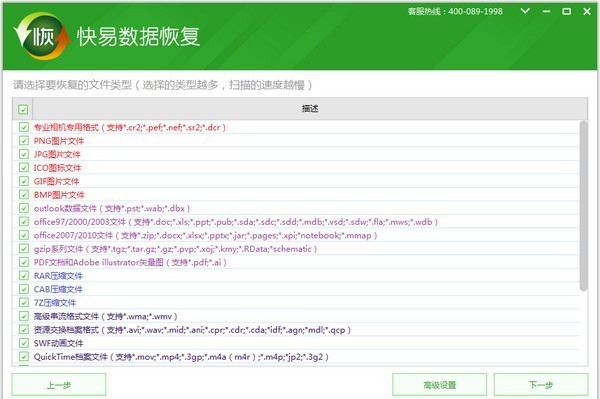Viewport: 600px width, 399px height.
Task: Uncheck the outlook数据文件 checkbox
Action: [x=24, y=208]
